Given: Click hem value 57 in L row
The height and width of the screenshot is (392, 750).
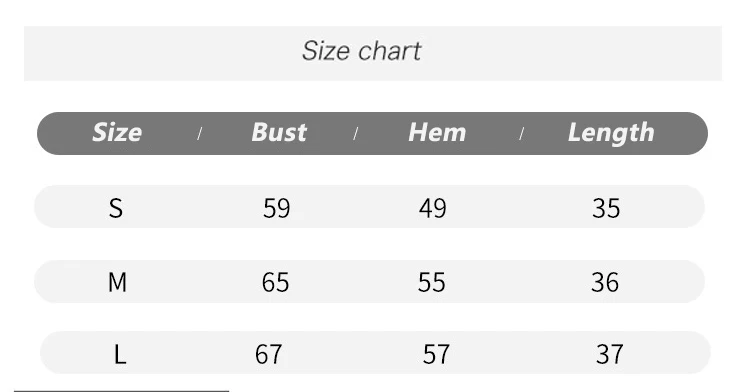Looking at the screenshot, I should pyautogui.click(x=436, y=355).
